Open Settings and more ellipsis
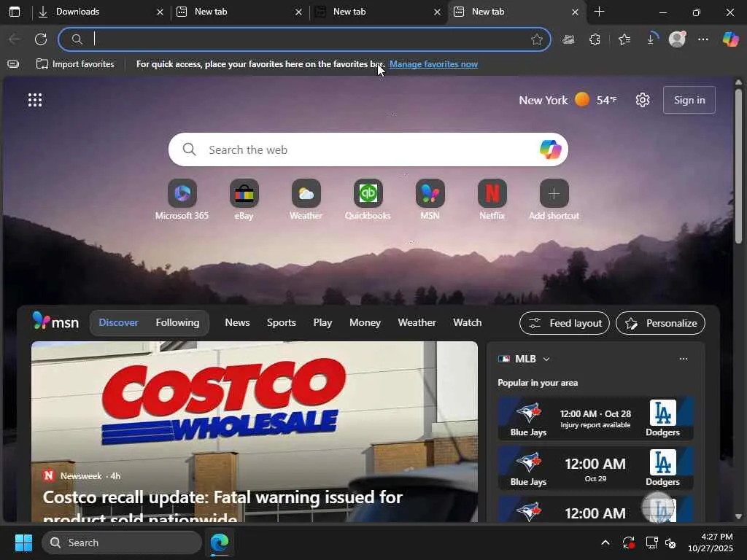 point(703,39)
